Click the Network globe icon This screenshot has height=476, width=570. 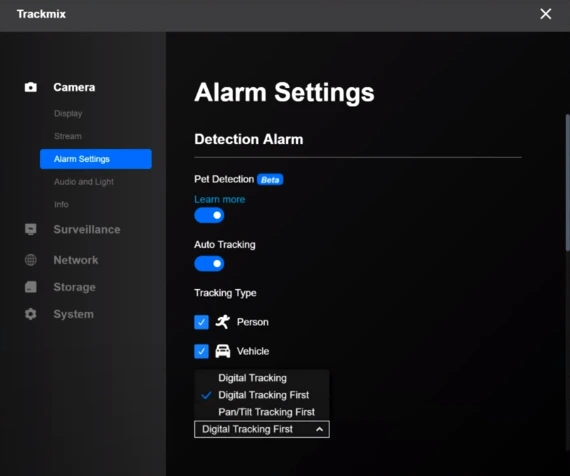pos(31,260)
